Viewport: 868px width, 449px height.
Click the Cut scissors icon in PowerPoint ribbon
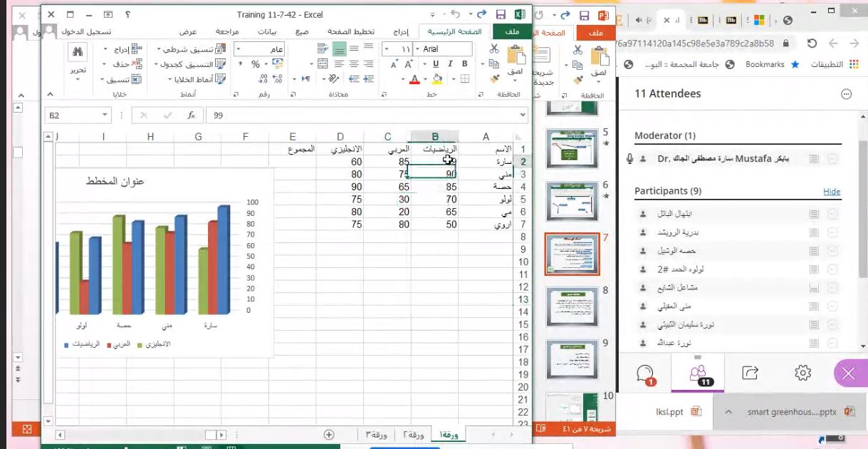[577, 49]
